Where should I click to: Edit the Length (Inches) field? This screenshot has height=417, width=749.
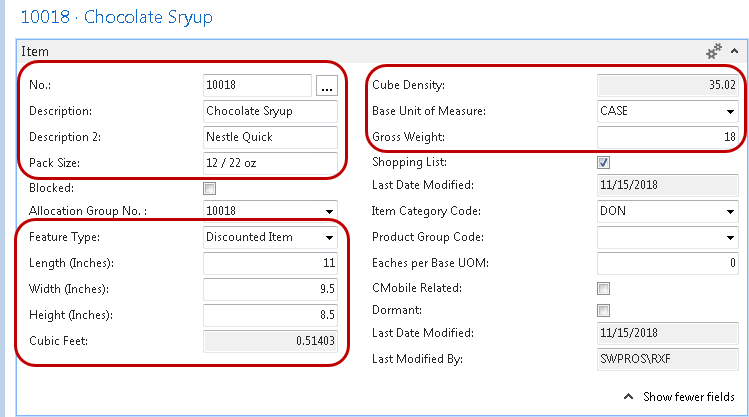270,263
